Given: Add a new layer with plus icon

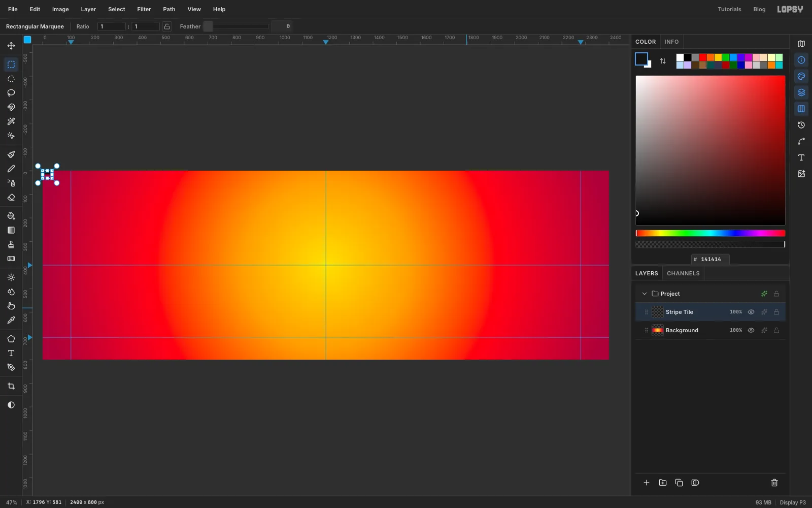Looking at the screenshot, I should pos(647,483).
